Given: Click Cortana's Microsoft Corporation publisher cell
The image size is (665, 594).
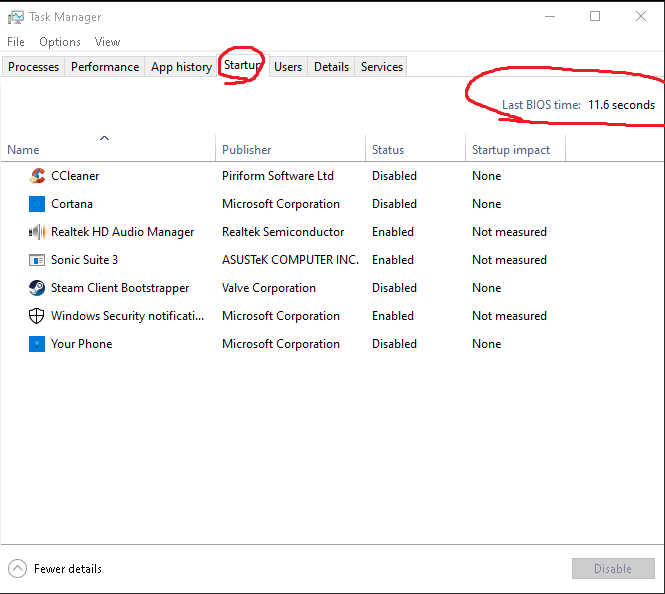Looking at the screenshot, I should 281,204.
